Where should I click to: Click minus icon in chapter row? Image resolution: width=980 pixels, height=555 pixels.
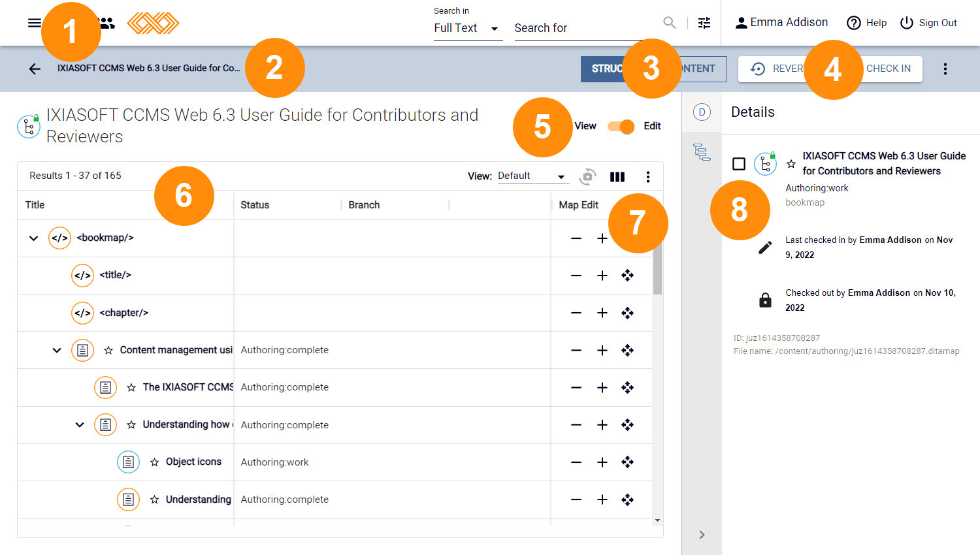coord(576,313)
